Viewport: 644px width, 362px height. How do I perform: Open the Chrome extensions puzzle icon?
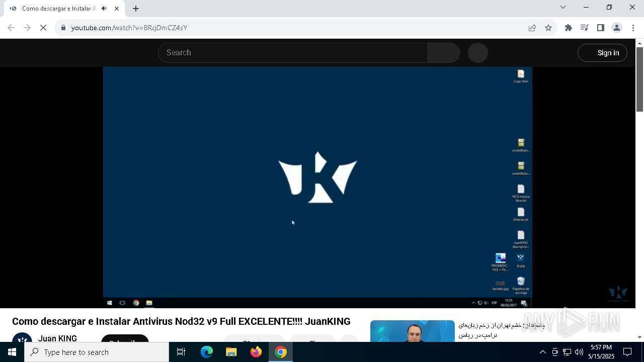click(569, 28)
